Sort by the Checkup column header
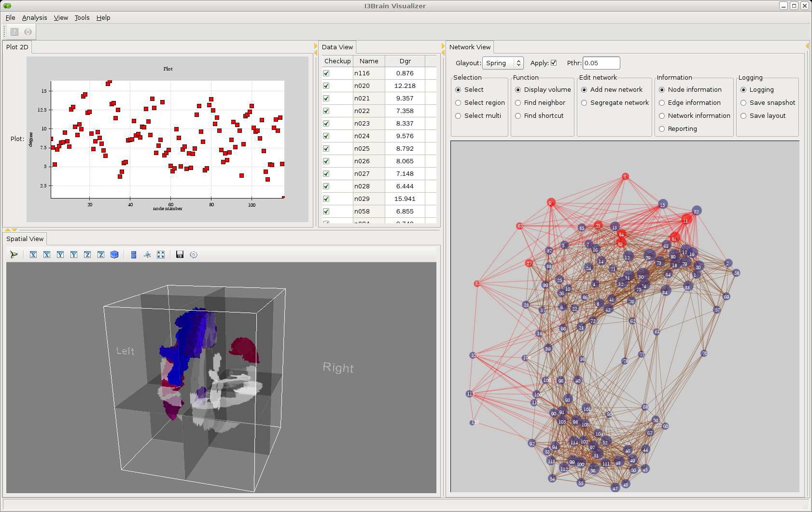812x512 pixels. tap(337, 61)
